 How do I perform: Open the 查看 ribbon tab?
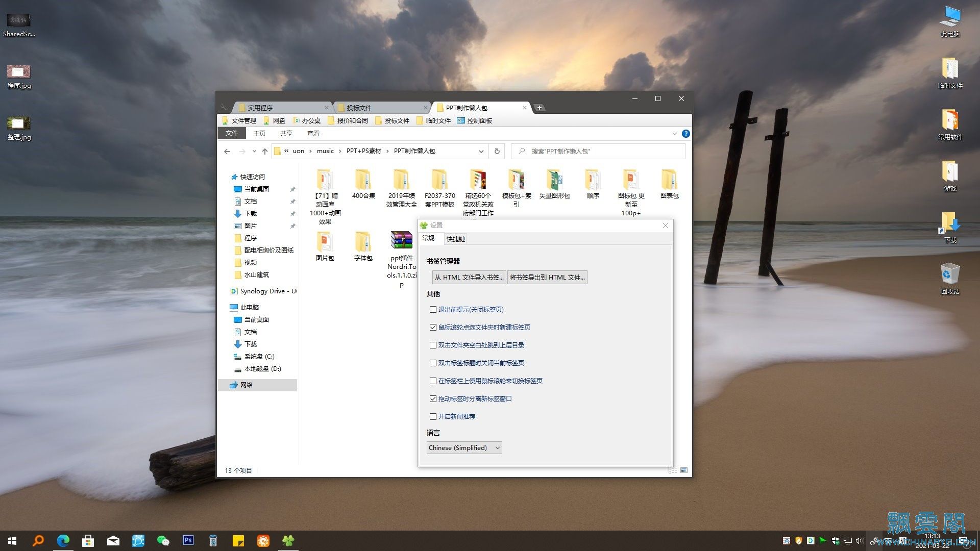pyautogui.click(x=313, y=133)
